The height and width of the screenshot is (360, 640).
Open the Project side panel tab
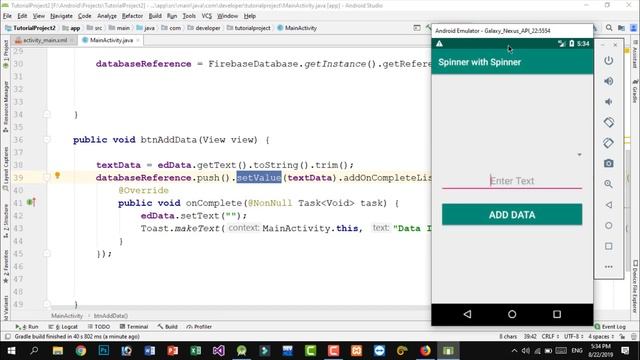click(x=5, y=53)
